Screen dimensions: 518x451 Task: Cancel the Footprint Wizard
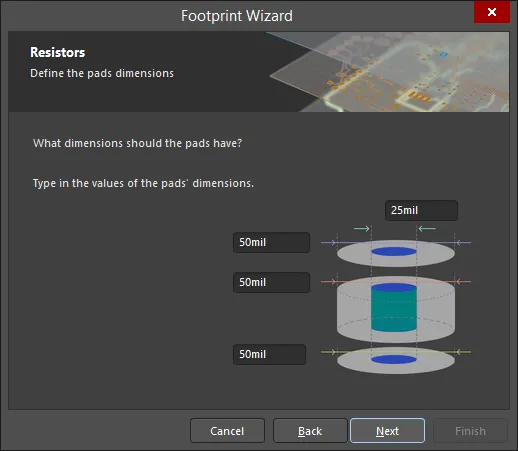point(227,431)
